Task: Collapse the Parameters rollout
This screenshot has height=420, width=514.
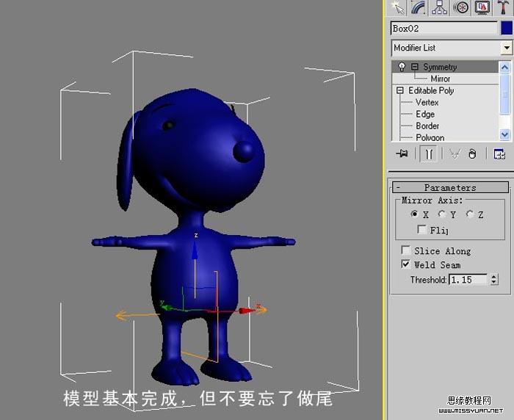Action: tap(450, 187)
